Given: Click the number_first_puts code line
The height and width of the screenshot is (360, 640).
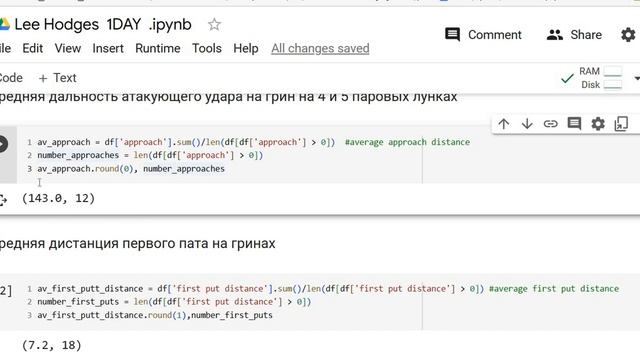Looking at the screenshot, I should [x=174, y=302].
